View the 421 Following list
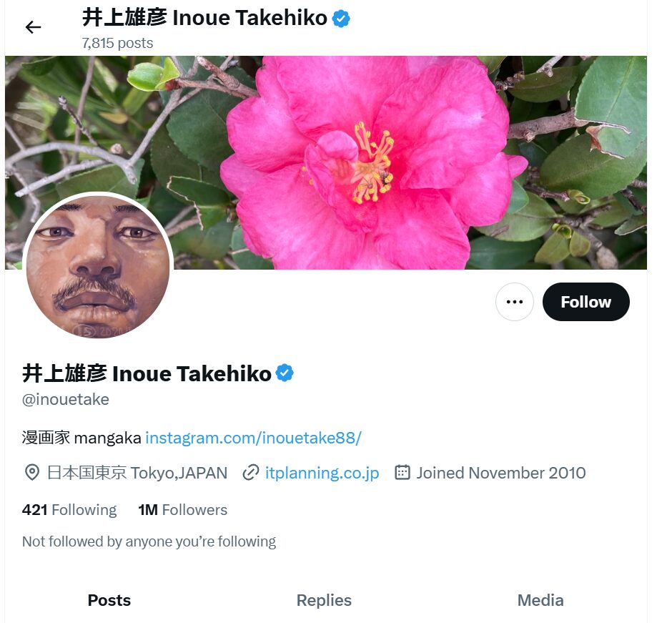 69,510
